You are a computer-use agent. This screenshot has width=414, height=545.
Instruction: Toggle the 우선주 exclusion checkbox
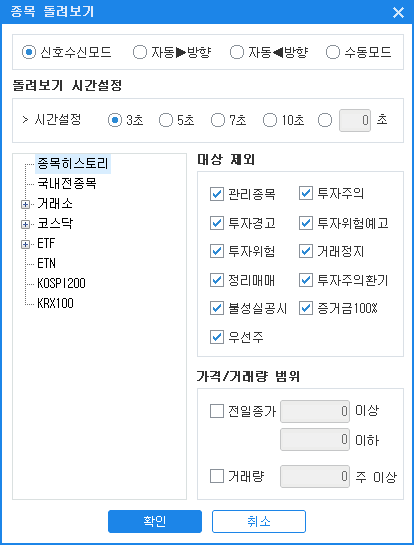pyautogui.click(x=217, y=337)
